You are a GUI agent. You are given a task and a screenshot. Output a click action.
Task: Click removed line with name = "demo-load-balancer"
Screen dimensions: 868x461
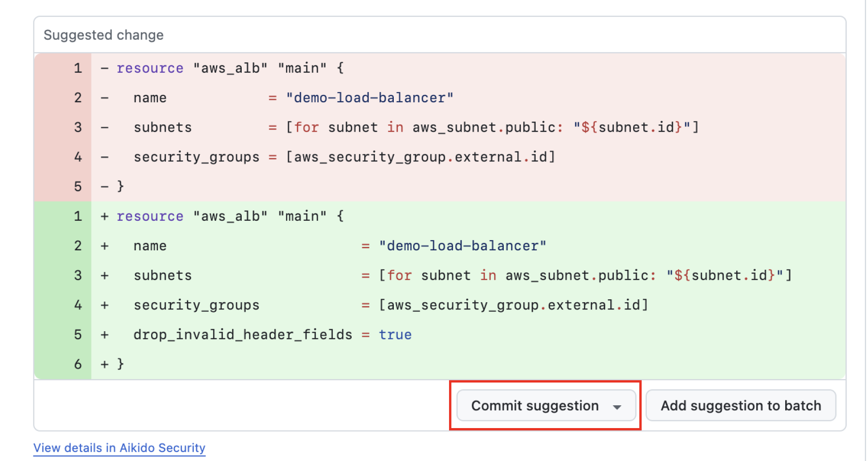coord(440,98)
